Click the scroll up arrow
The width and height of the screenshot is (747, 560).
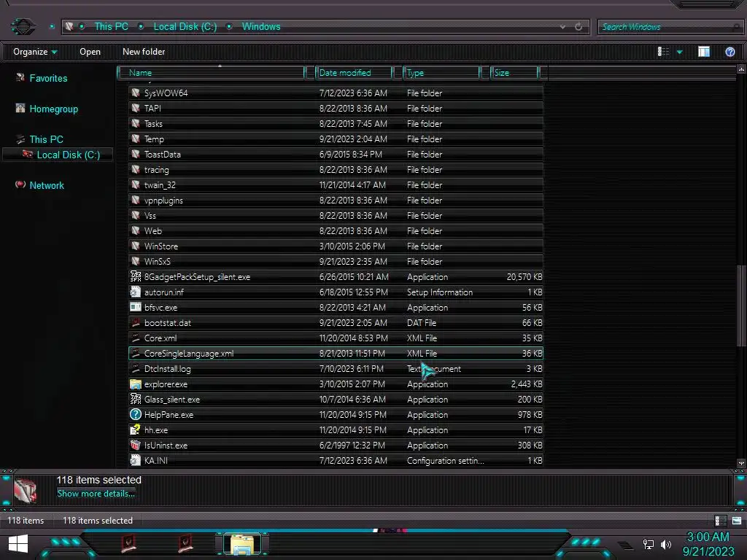click(x=741, y=69)
